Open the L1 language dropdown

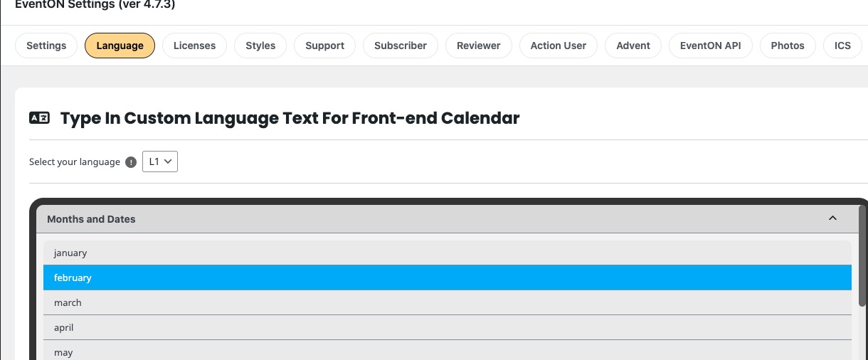click(x=160, y=162)
